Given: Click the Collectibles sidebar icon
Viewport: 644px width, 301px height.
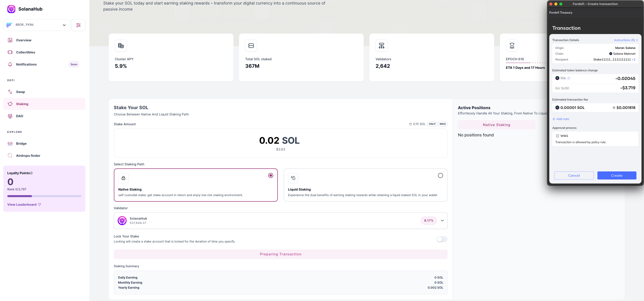Looking at the screenshot, I should click(x=10, y=52).
